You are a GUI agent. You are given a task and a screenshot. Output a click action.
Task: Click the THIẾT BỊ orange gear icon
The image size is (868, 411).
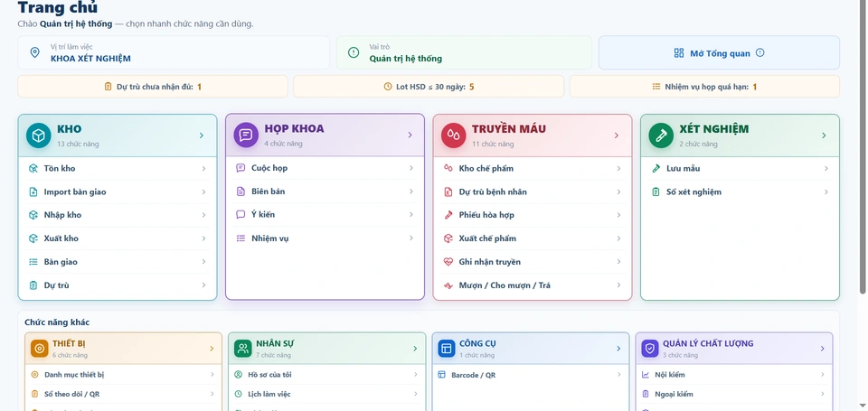pyautogui.click(x=39, y=349)
